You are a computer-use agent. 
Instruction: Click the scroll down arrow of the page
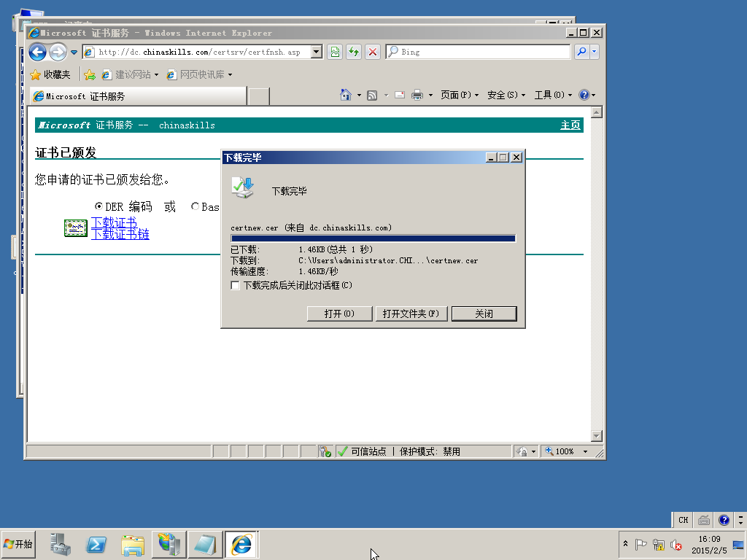pos(597,436)
